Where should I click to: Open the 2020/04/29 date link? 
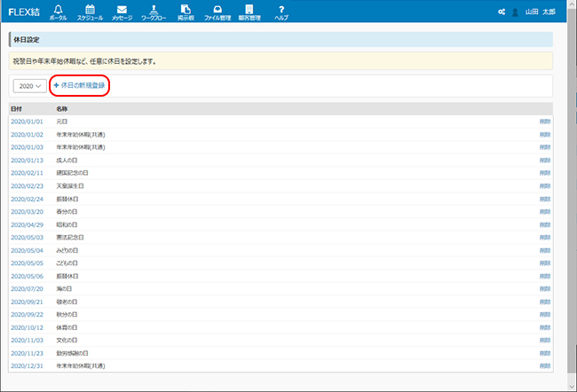click(27, 224)
